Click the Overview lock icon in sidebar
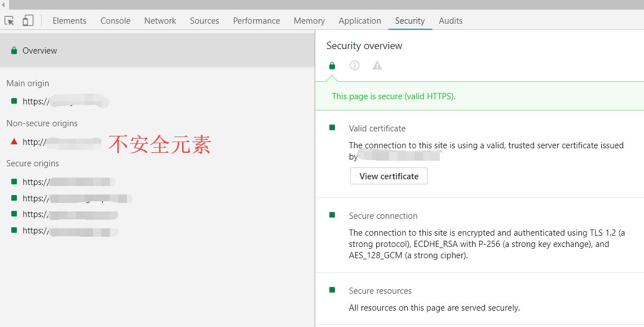Screen dimensions: 644x327 (14, 51)
